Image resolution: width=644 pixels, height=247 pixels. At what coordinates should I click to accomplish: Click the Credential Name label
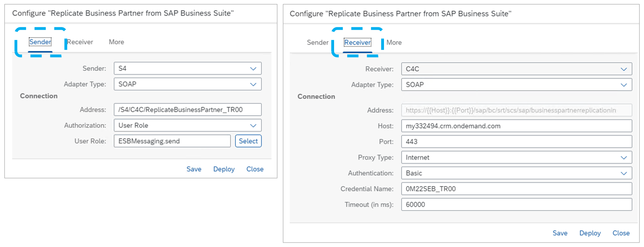point(367,189)
